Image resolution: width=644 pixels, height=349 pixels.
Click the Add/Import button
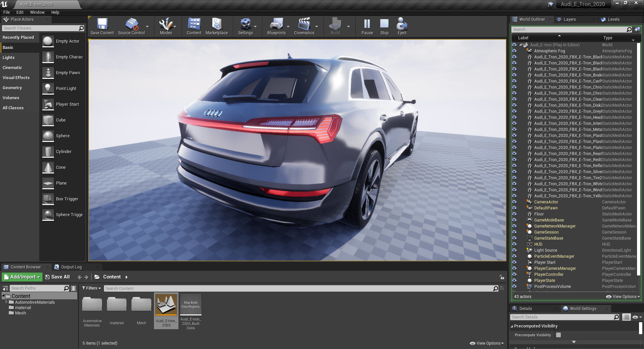click(x=22, y=277)
